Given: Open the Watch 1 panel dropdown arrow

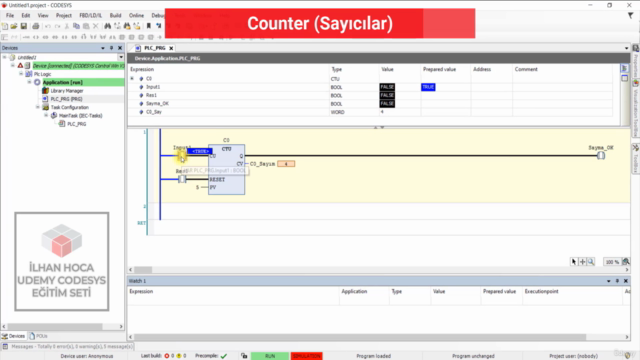Looking at the screenshot, I should (609, 281).
